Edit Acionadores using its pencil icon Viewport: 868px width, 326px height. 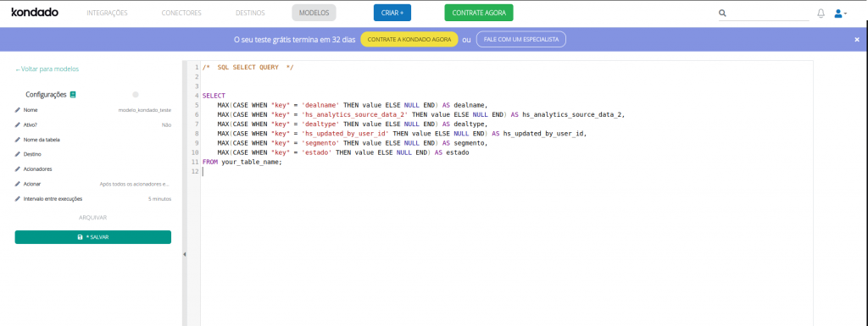[18, 169]
